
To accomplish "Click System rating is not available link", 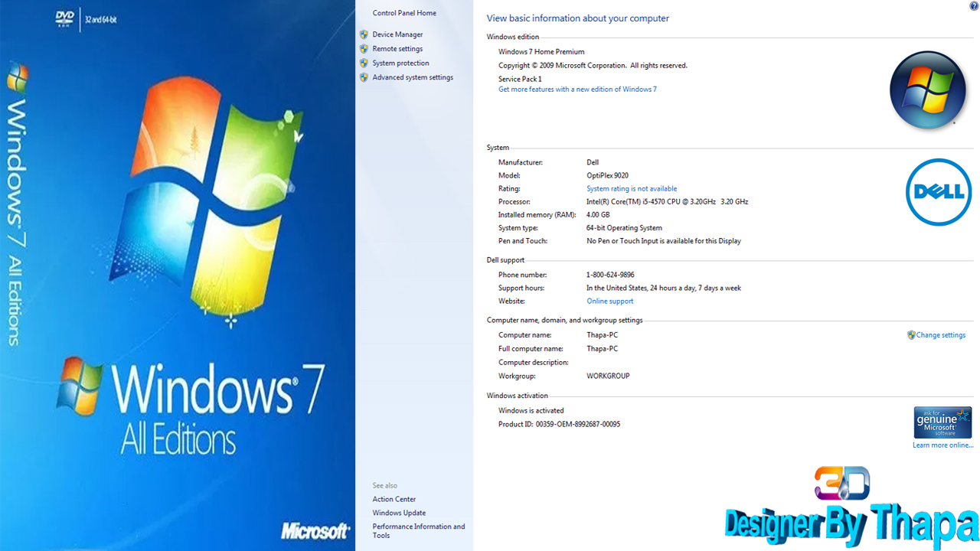I will pyautogui.click(x=632, y=189).
